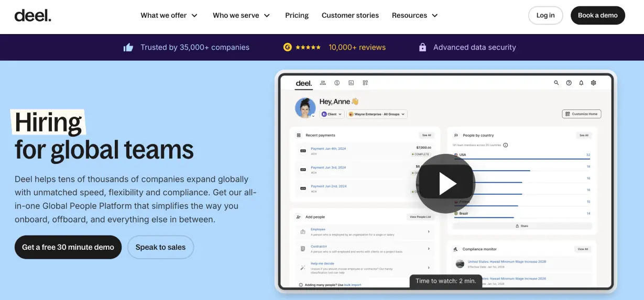
Task: Click the Log in button
Action: [x=545, y=15]
